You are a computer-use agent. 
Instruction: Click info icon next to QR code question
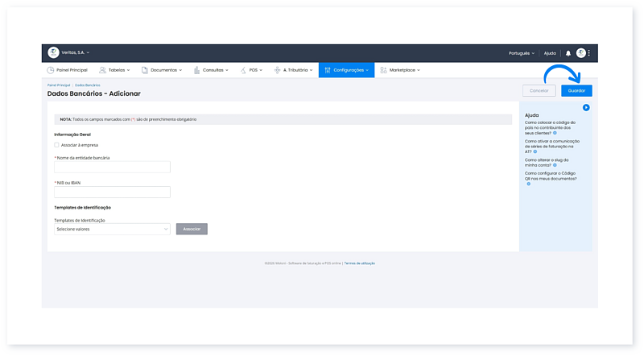point(529,184)
